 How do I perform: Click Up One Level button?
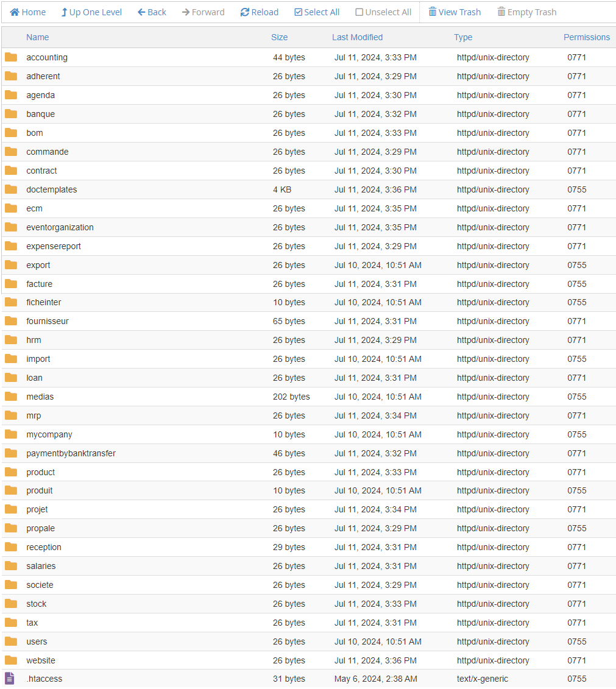pyautogui.click(x=91, y=12)
